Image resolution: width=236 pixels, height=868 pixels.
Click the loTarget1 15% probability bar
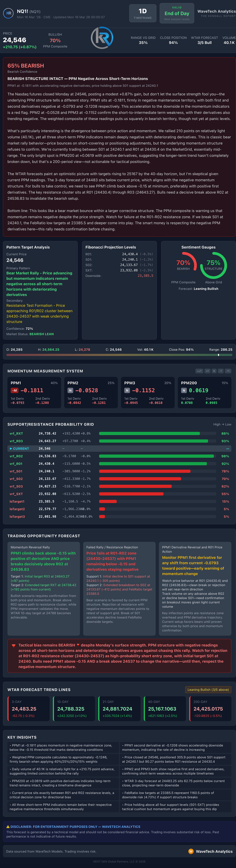[x=108, y=502]
